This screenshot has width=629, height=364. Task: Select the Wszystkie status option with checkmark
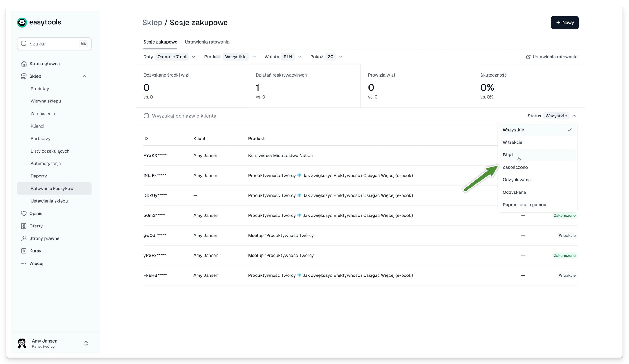pyautogui.click(x=537, y=130)
